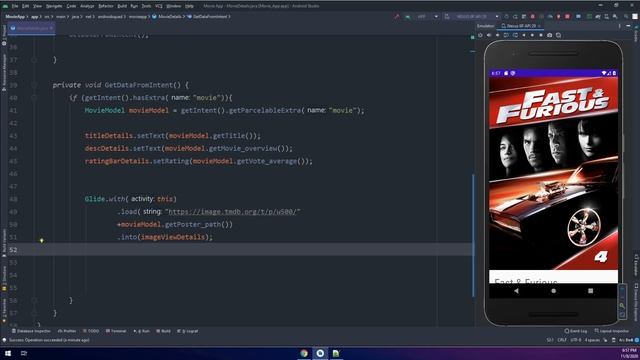
Task: Open the Event Log
Action: (576, 331)
